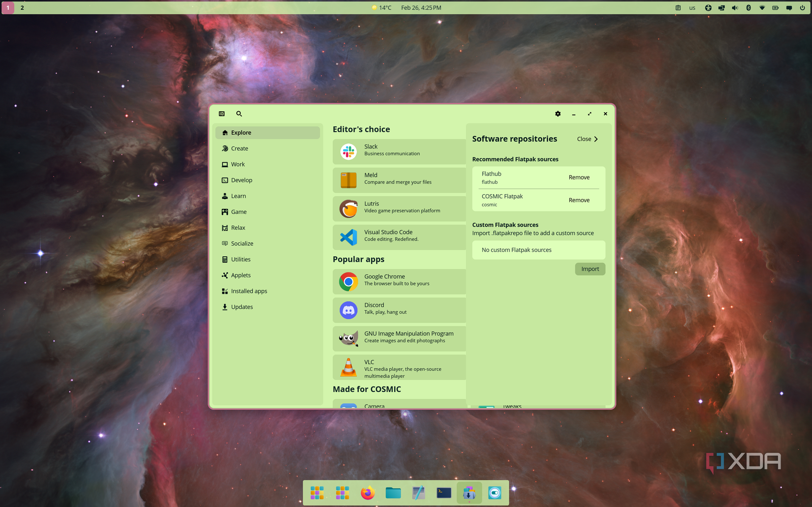Collapse the Software repositories panel via Close chevron
This screenshot has width=812, height=507.
[x=587, y=139]
